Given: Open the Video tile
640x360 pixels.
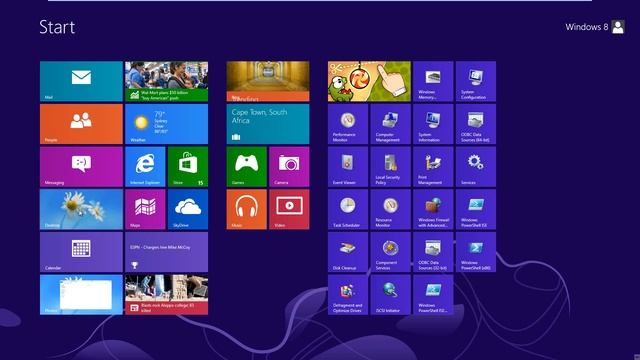Looking at the screenshot, I should click(x=289, y=209).
